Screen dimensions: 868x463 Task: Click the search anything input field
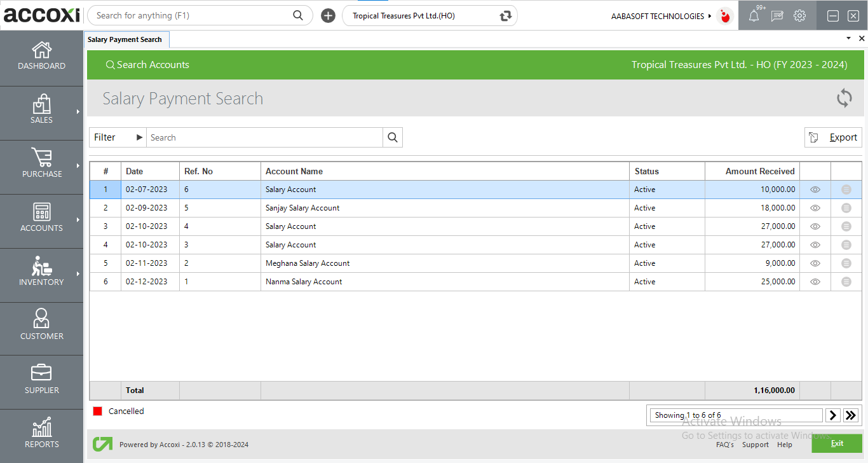coord(191,15)
